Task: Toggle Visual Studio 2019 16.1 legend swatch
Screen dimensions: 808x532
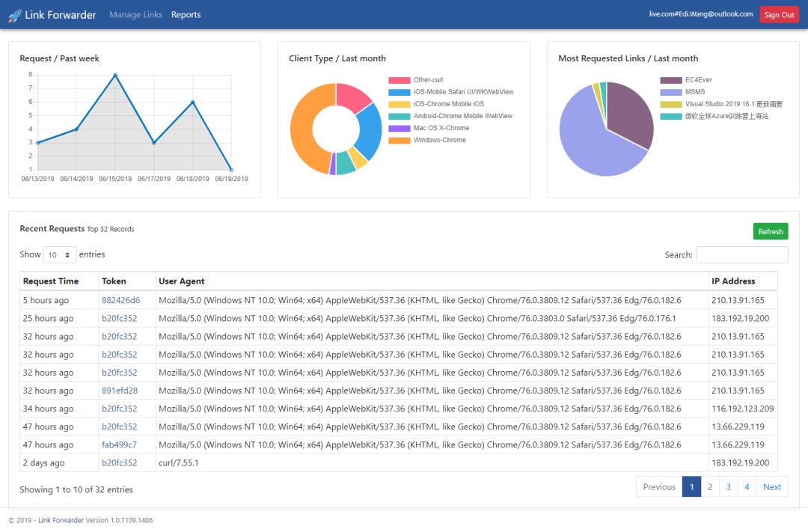Action: [x=671, y=103]
